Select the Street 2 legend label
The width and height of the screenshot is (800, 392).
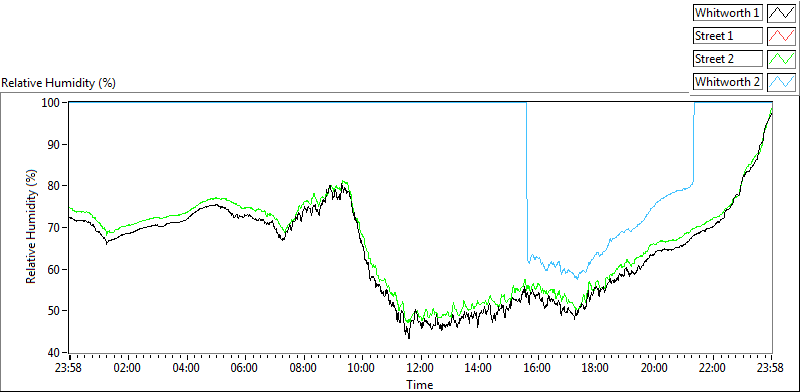[x=728, y=59]
